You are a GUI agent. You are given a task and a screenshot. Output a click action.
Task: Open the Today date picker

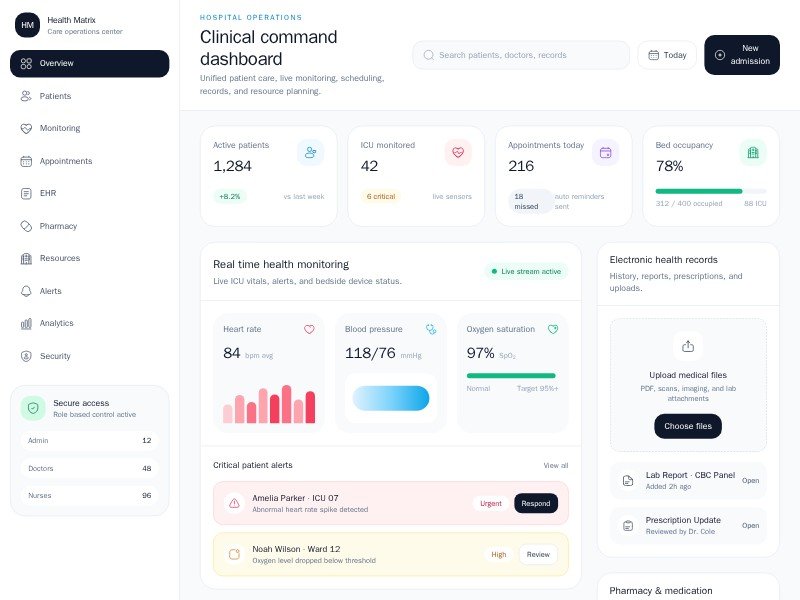tap(667, 55)
